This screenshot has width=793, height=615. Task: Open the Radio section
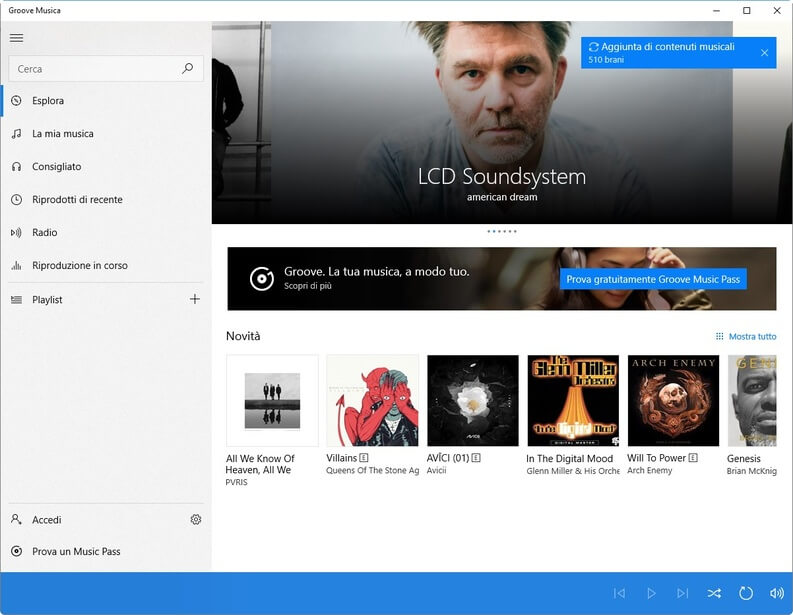click(106, 232)
